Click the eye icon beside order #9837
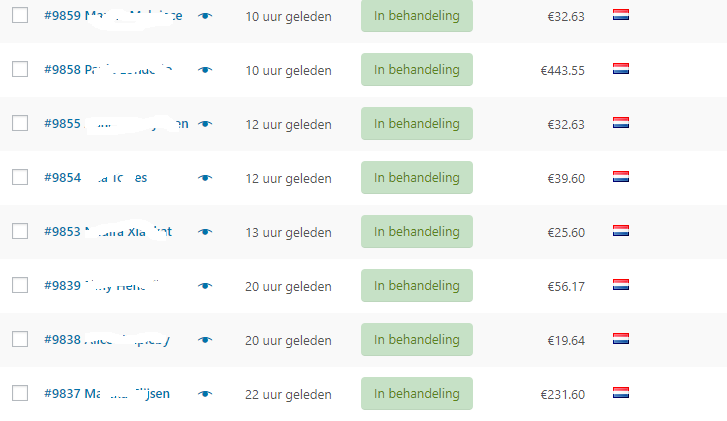This screenshot has height=421, width=727. click(x=205, y=394)
